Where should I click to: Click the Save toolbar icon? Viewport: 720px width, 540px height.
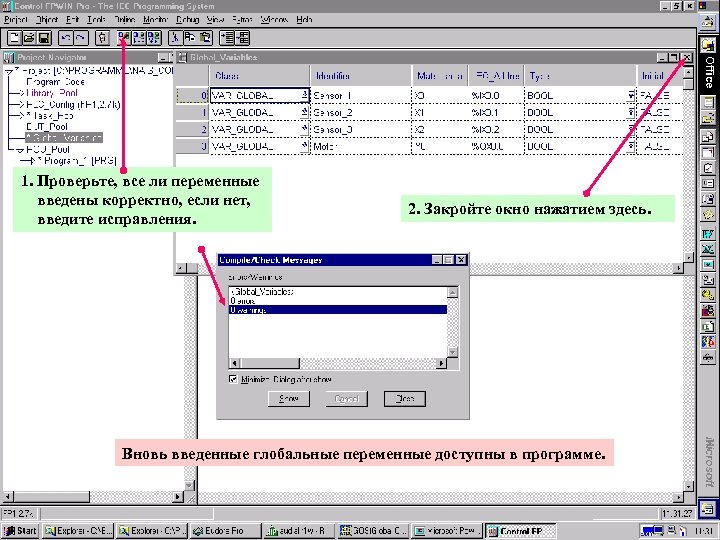[44, 38]
